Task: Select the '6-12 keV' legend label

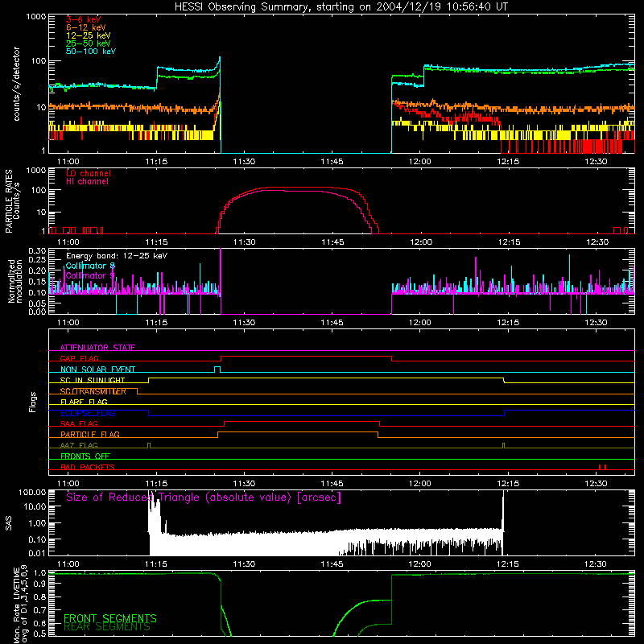Action: 85,27
